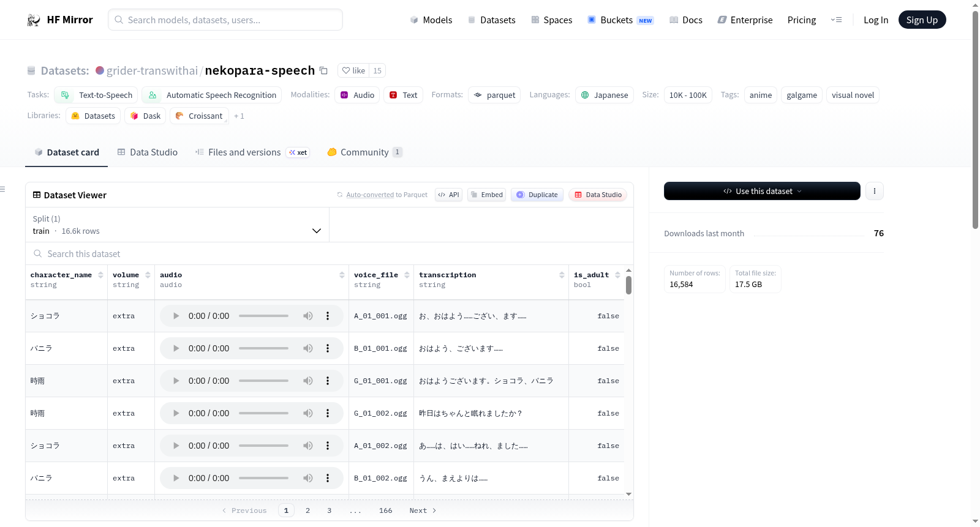Viewport: 980px width, 527px height.
Task: Mute audio in A_01_001.ogg row
Action: (x=307, y=316)
